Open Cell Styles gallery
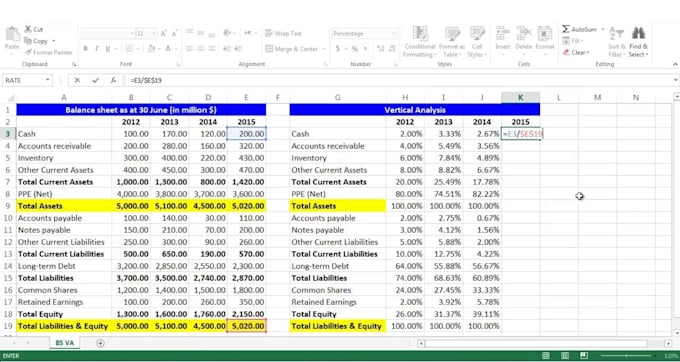Screen dimensions: 680x362 pos(477,42)
